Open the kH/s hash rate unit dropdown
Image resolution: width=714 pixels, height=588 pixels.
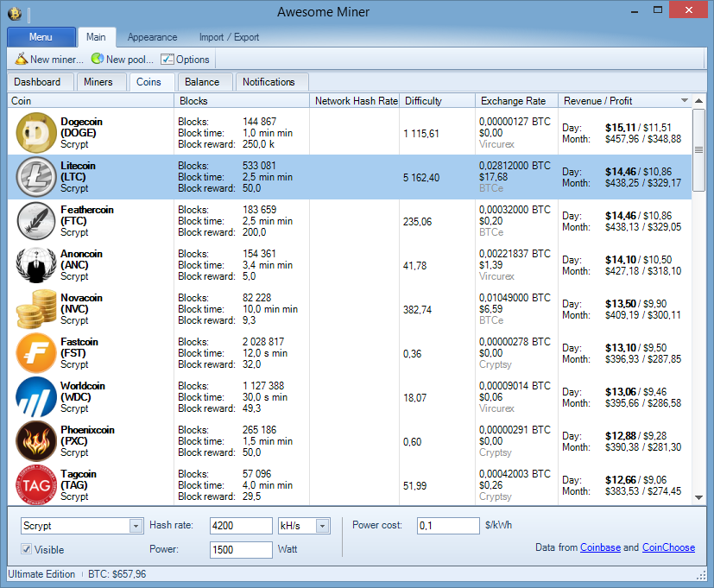click(322, 526)
